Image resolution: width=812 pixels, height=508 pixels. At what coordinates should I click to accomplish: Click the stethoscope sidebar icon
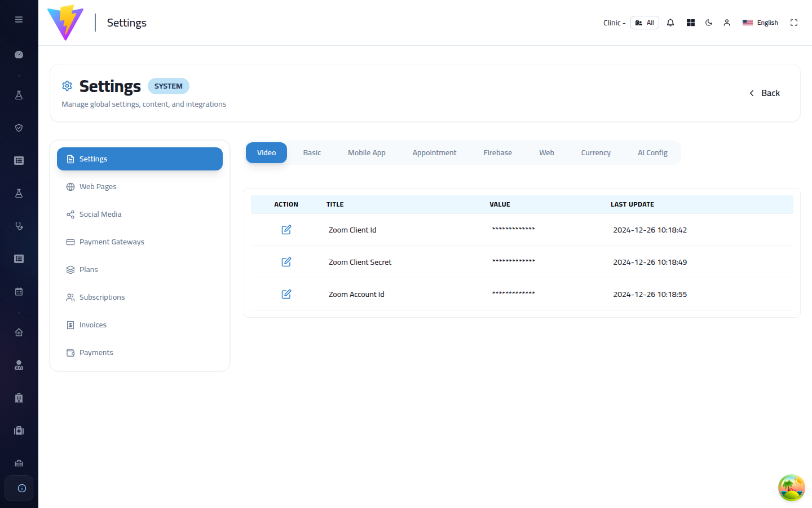[x=19, y=226]
